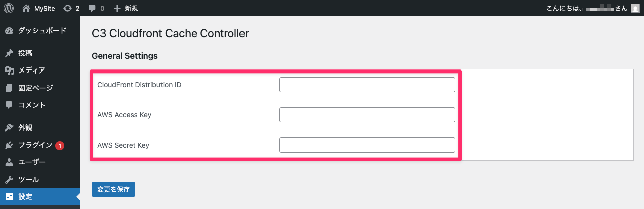Viewport: 644px width, 209px height.
Task: Open the ダッシュボード dashboard icon
Action: (9, 31)
